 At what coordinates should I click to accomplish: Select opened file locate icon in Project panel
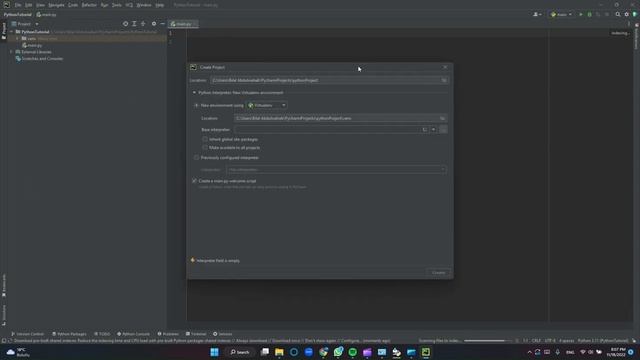[125, 24]
